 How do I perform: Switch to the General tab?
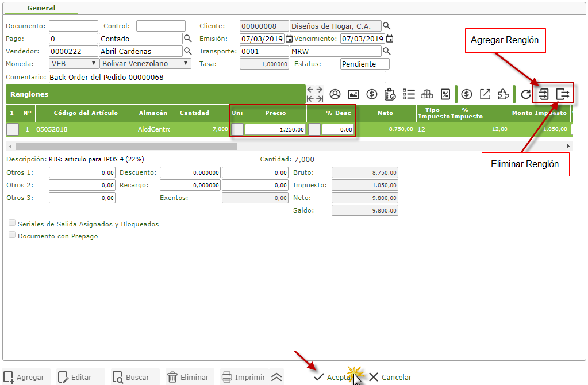[41, 9]
